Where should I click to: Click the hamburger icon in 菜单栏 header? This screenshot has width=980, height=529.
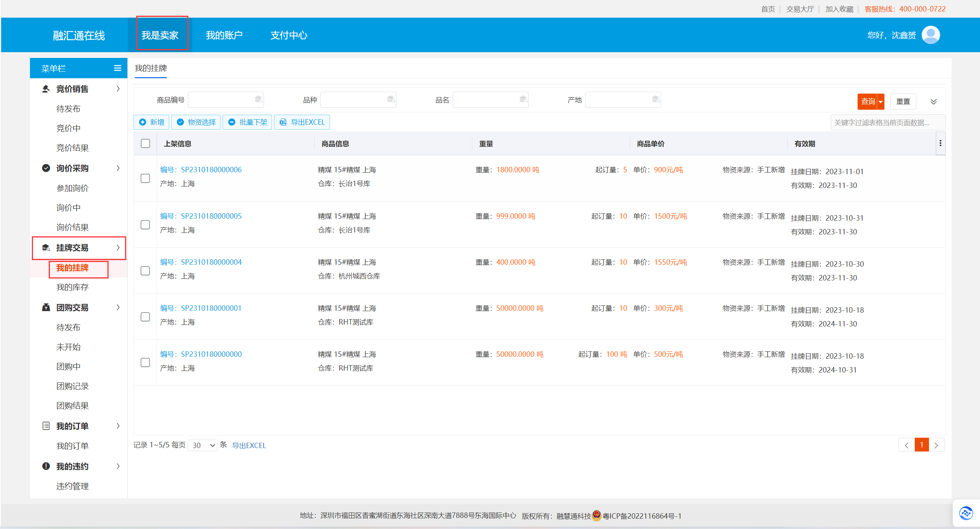(x=117, y=68)
